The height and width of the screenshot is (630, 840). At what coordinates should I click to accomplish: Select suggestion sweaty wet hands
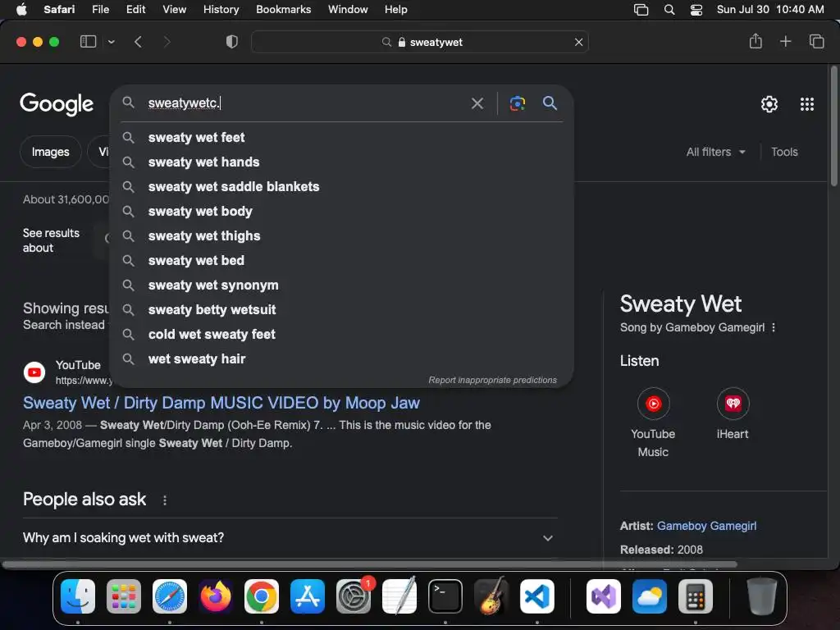click(342, 162)
